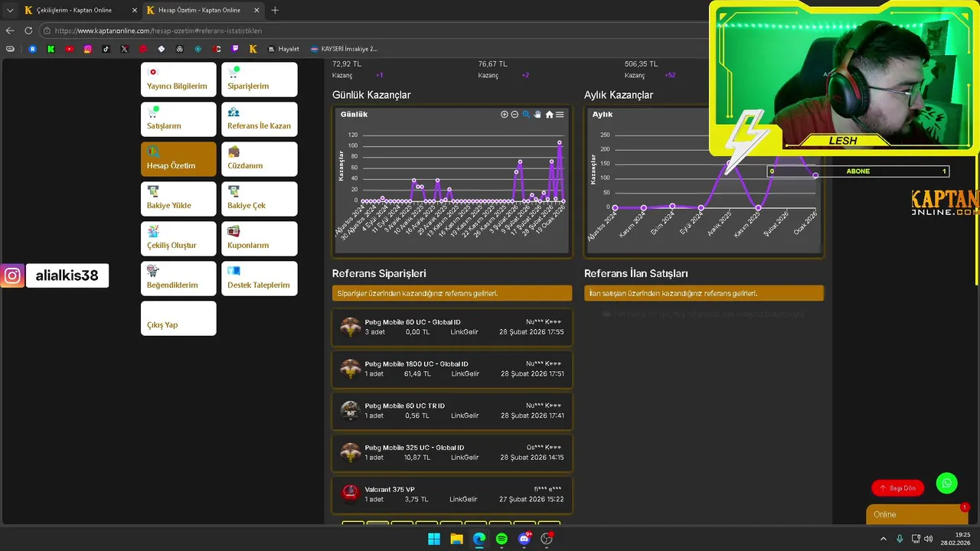Open Kuponlarım tile
Image resolution: width=980 pixels, height=551 pixels.
tap(260, 239)
